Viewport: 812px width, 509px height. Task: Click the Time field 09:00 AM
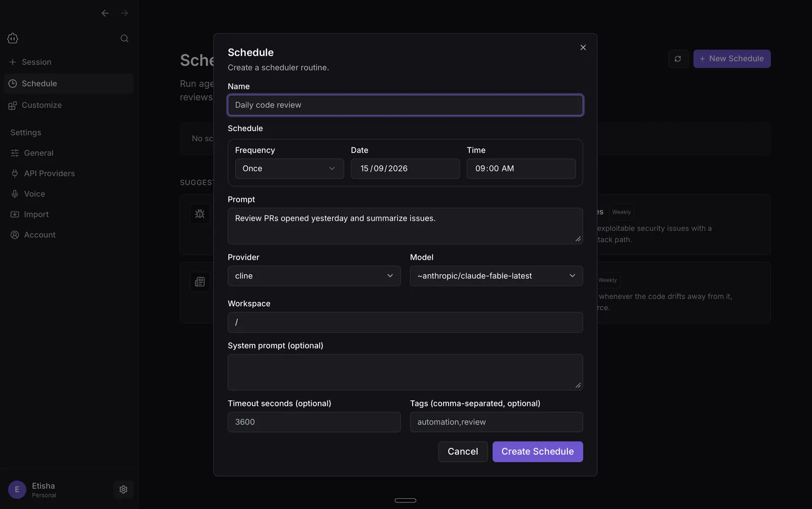[521, 169]
